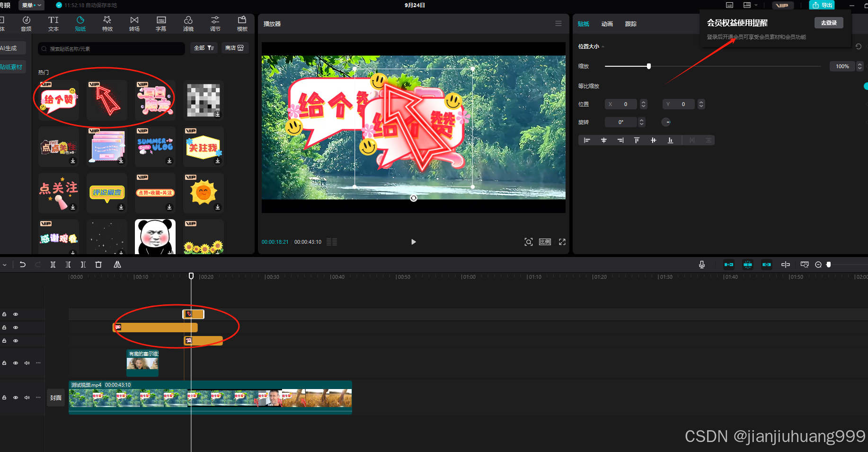
Task: Play the video in the preview player
Action: click(413, 242)
